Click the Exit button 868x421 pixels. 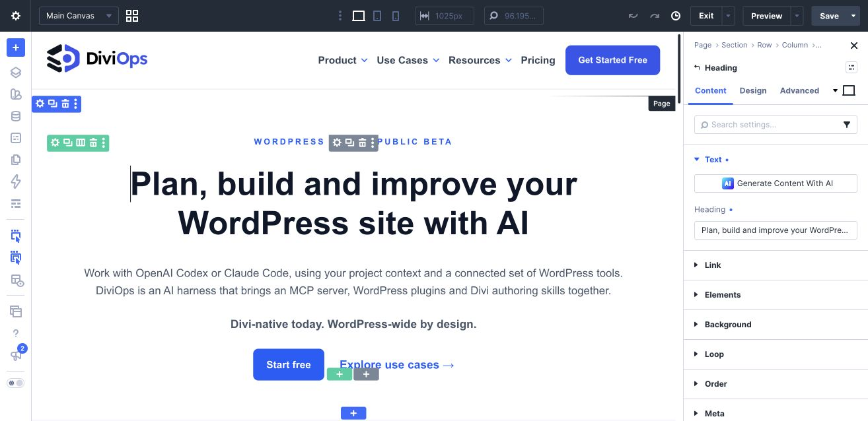(x=706, y=16)
